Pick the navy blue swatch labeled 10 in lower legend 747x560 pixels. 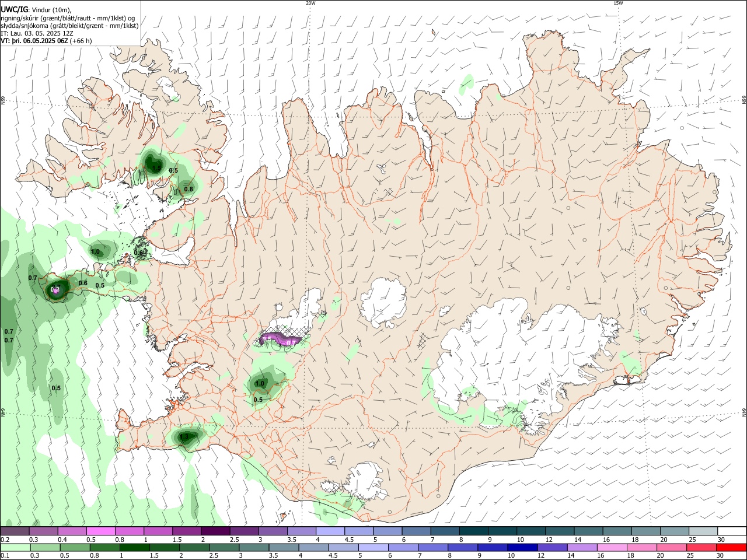tap(521, 547)
